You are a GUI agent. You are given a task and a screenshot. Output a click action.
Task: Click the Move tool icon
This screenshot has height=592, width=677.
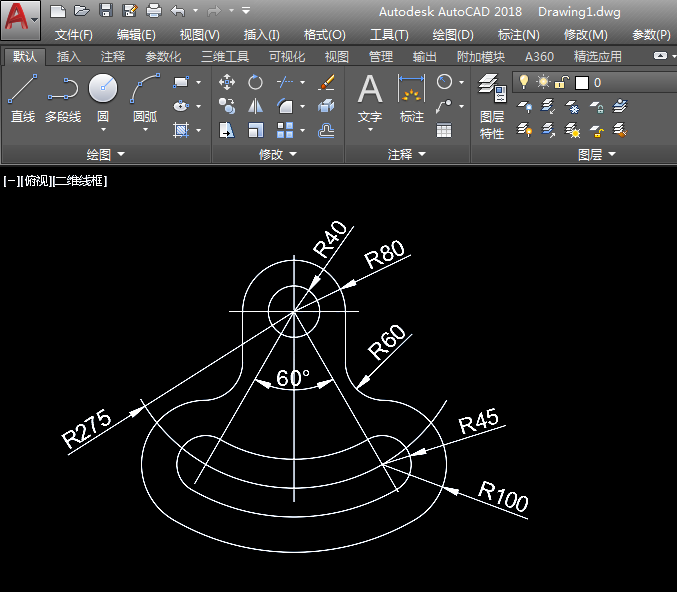[x=227, y=82]
